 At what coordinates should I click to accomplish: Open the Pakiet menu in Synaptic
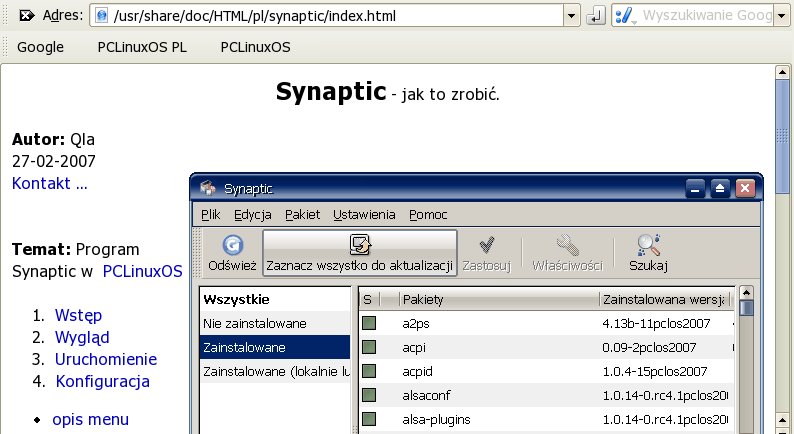(x=302, y=215)
